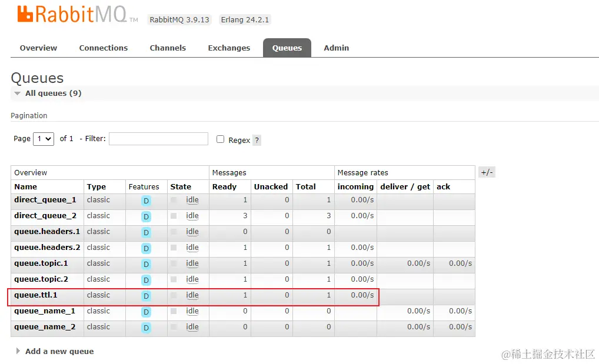Go to the Exchanges tab
Screen dimensions: 599x364
tap(229, 48)
